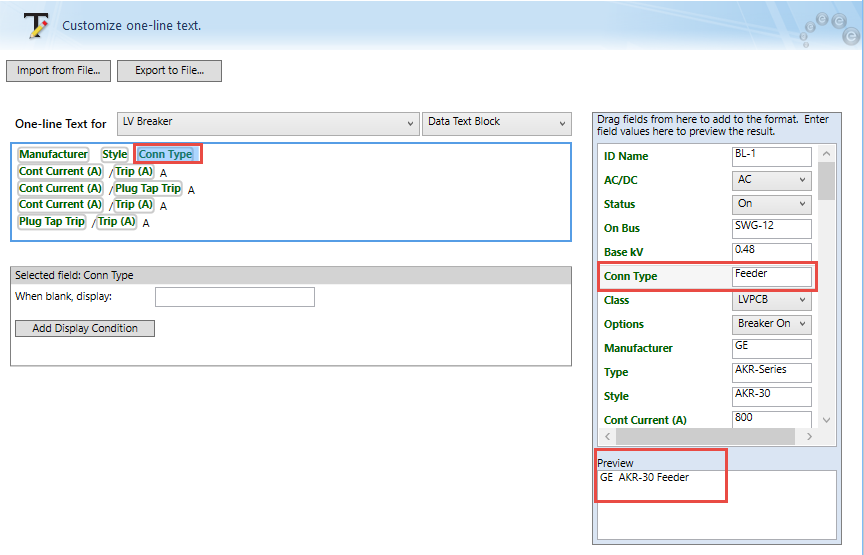This screenshot has width=864, height=555.
Task: Click the Conn Type Feeder input field
Action: [771, 275]
